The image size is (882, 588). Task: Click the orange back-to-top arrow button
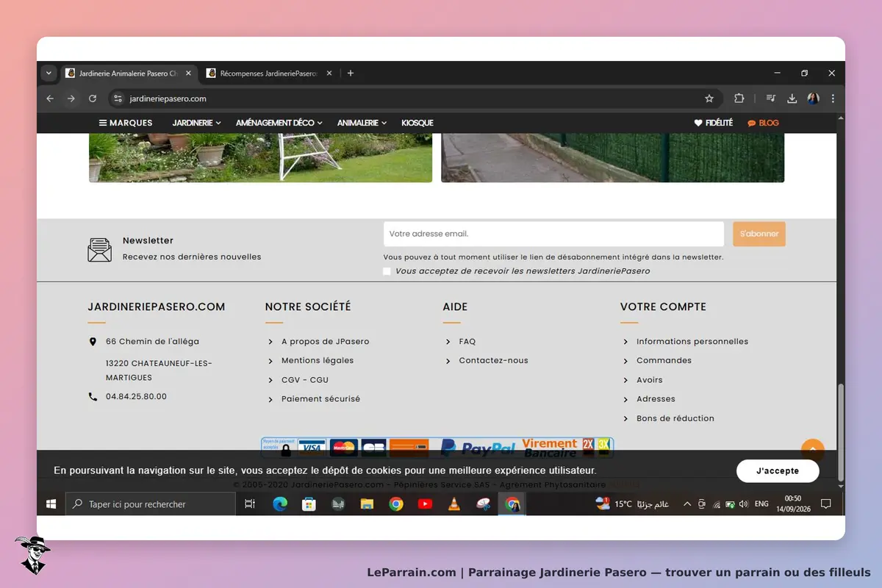813,450
